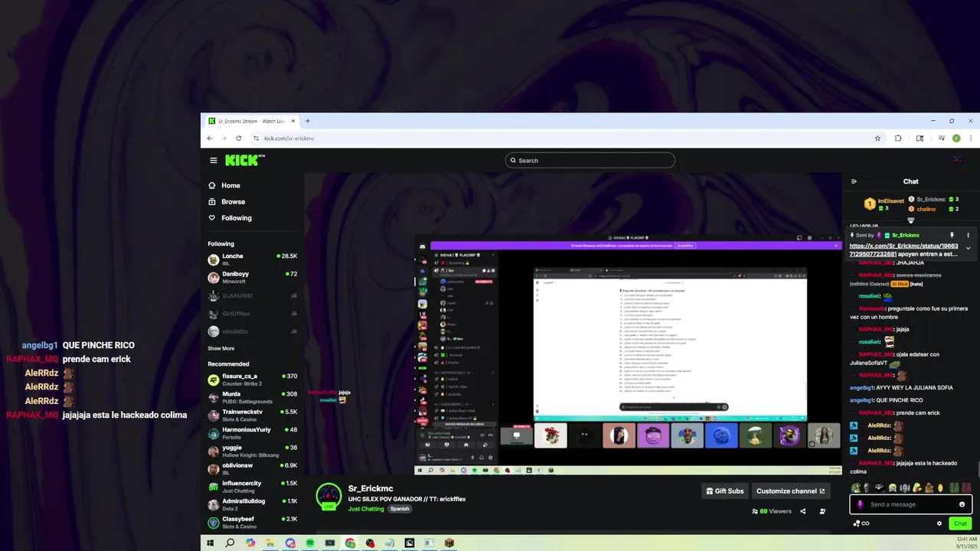Image resolution: width=980 pixels, height=551 pixels.
Task: Unpin the pinned chat message
Action: [952, 235]
